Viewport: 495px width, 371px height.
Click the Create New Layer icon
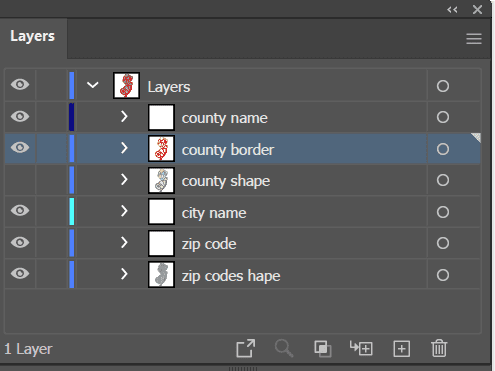(x=402, y=349)
